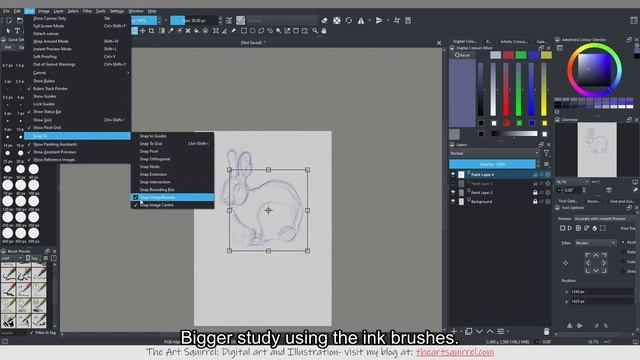Pick the Colour Sampler eyedropper tool
This screenshot has height=360, width=640.
[x=171, y=31]
